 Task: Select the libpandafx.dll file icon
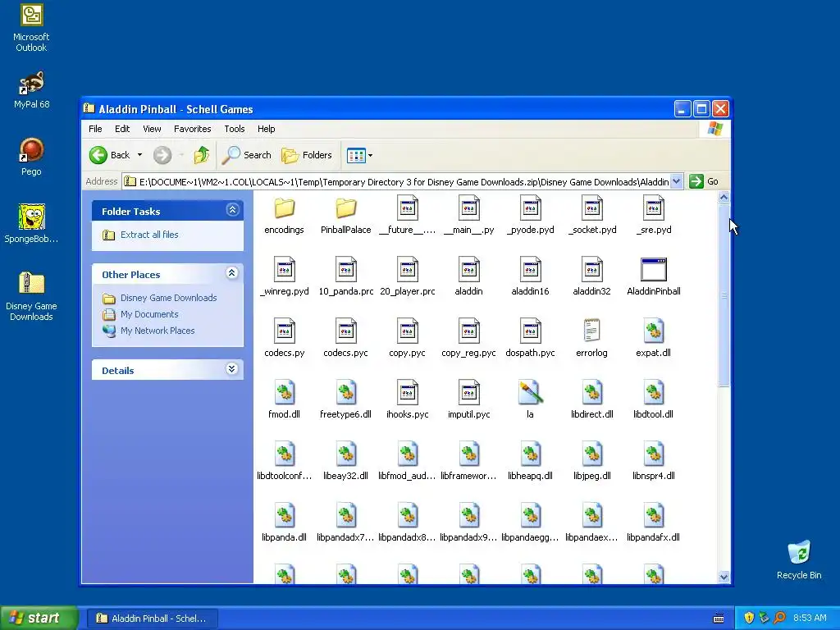click(x=654, y=515)
